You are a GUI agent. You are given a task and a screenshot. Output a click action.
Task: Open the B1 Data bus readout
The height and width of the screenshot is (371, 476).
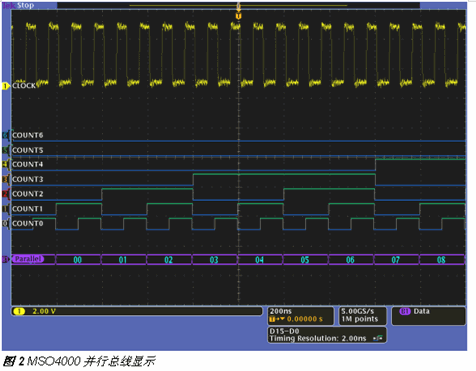point(428,315)
